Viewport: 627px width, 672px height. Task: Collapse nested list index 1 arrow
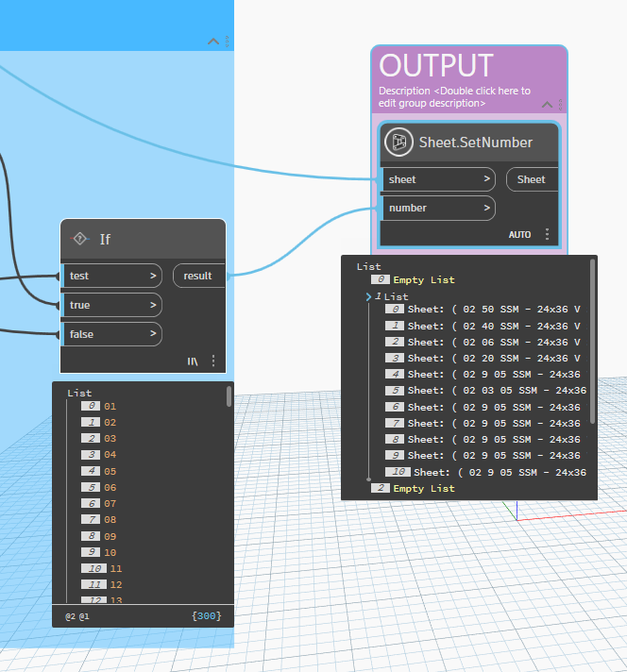(368, 296)
